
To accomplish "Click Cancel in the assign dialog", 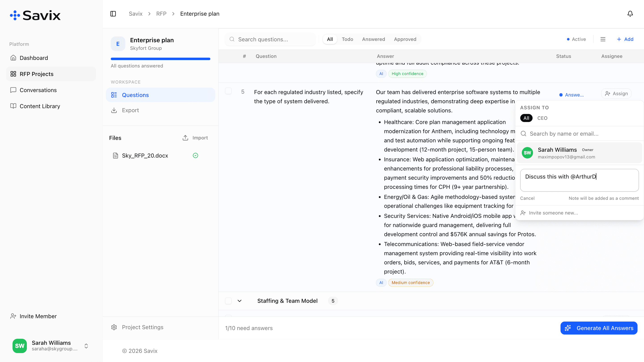I will [527, 198].
